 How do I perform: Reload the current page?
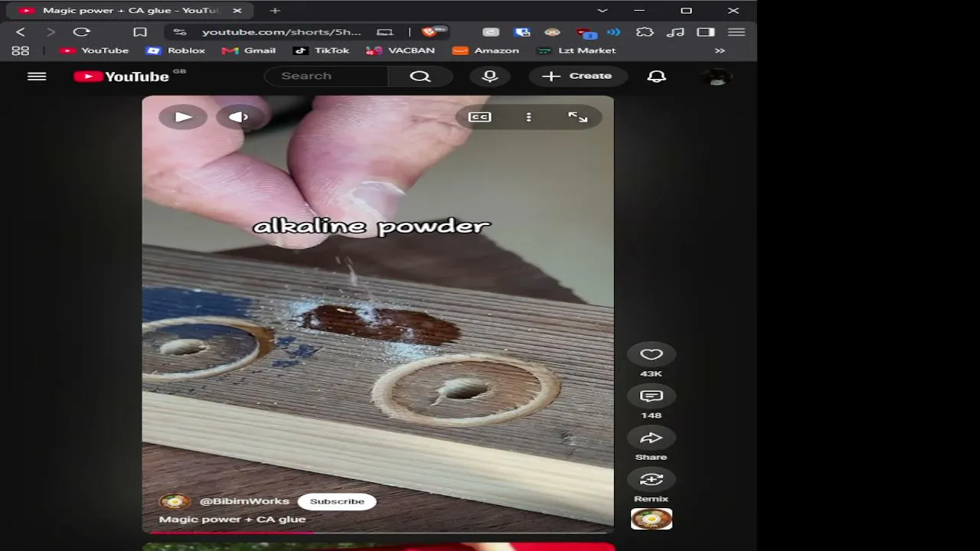click(81, 32)
